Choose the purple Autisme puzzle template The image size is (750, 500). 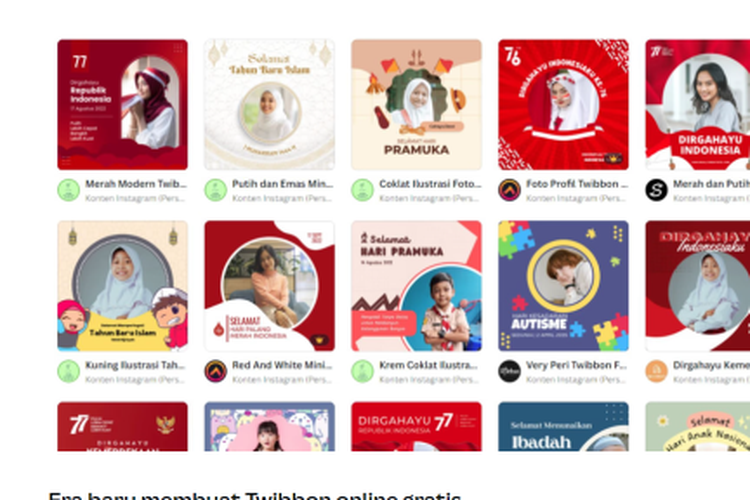563,286
